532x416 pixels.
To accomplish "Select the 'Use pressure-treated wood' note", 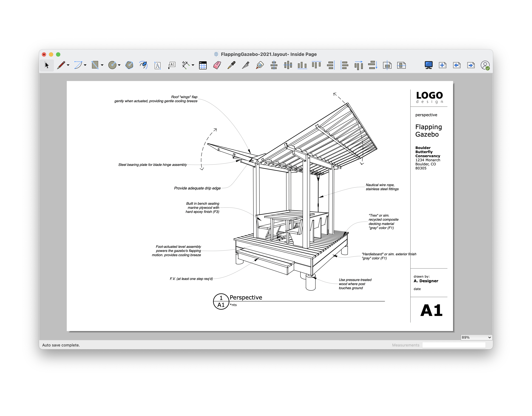I will [x=355, y=284].
